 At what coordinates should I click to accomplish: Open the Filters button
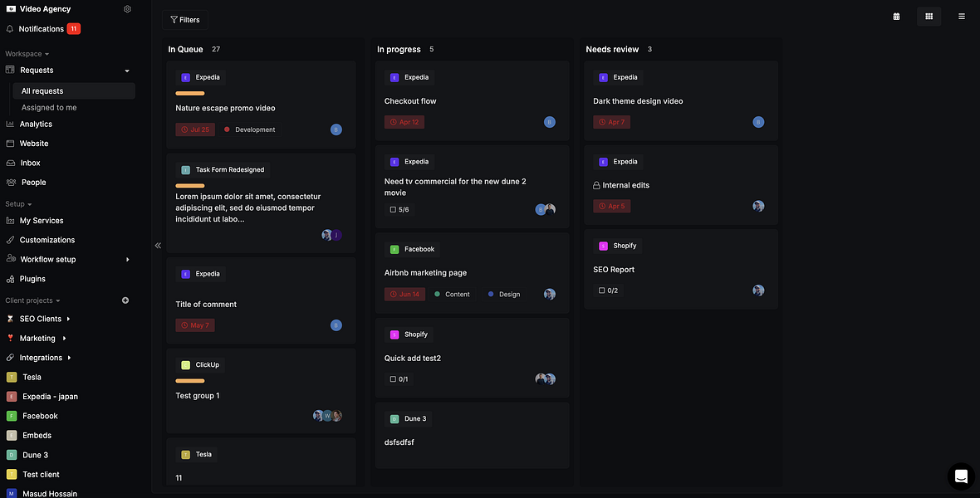click(x=185, y=20)
